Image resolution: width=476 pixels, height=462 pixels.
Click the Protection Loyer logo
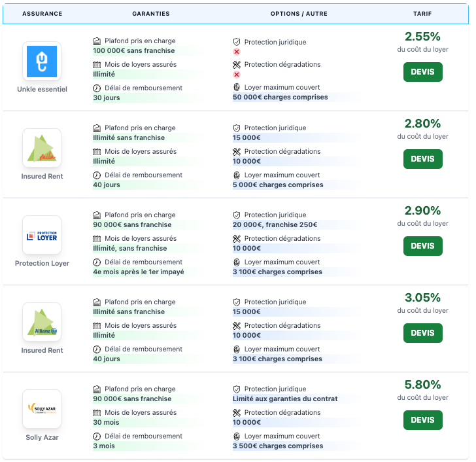click(42, 236)
